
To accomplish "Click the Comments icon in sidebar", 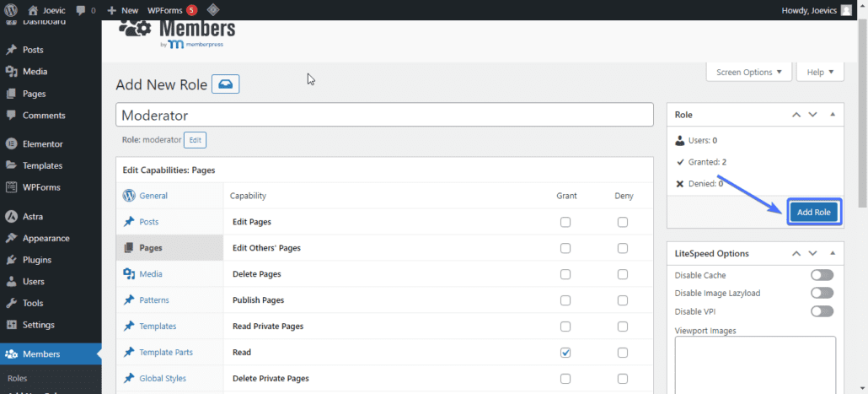I will 11,116.
